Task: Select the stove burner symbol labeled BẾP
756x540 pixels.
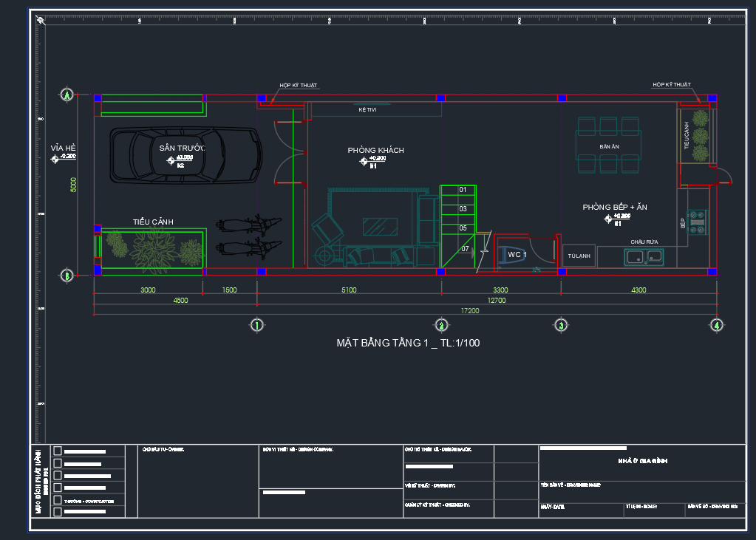Action: [x=697, y=222]
